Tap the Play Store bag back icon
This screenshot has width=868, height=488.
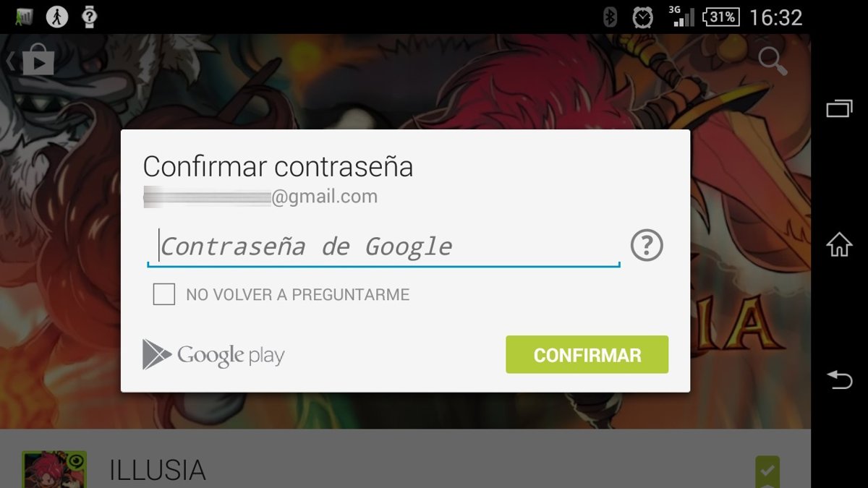click(x=33, y=61)
